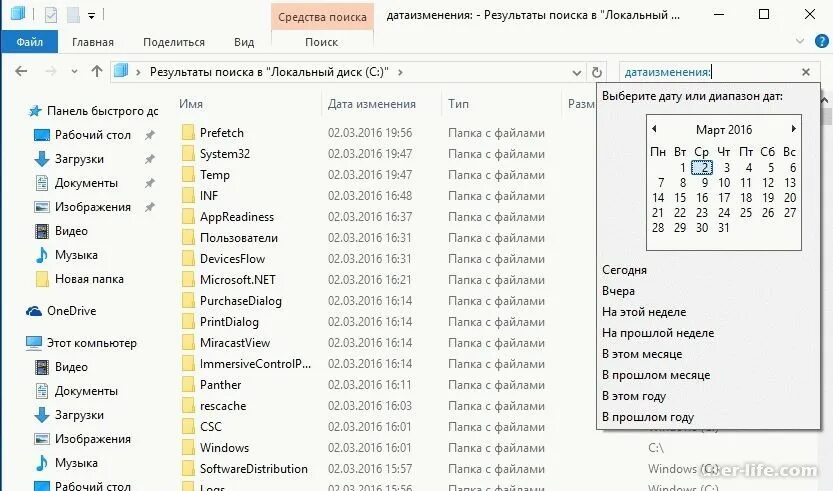
Task: Choose the В прошлом месяце filter
Action: [x=656, y=375]
